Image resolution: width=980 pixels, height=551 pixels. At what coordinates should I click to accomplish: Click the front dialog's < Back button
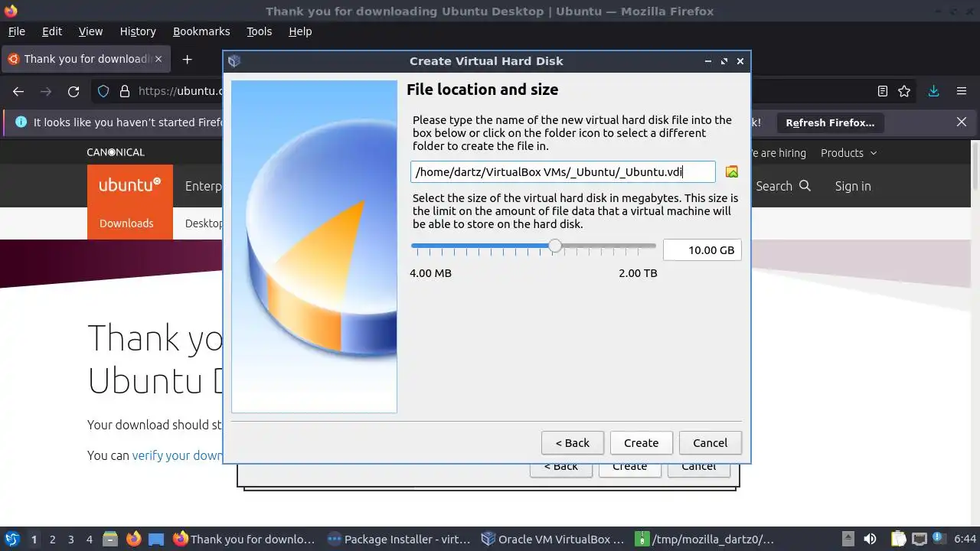572,443
